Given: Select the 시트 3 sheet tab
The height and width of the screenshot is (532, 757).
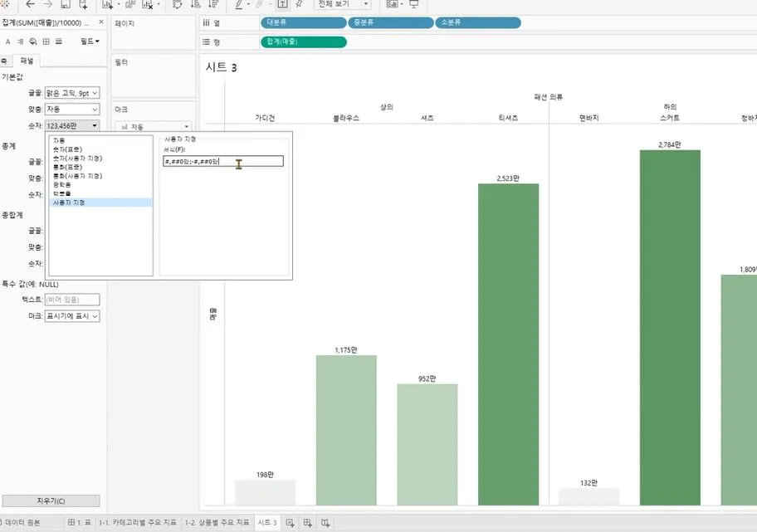Looking at the screenshot, I should (267, 522).
